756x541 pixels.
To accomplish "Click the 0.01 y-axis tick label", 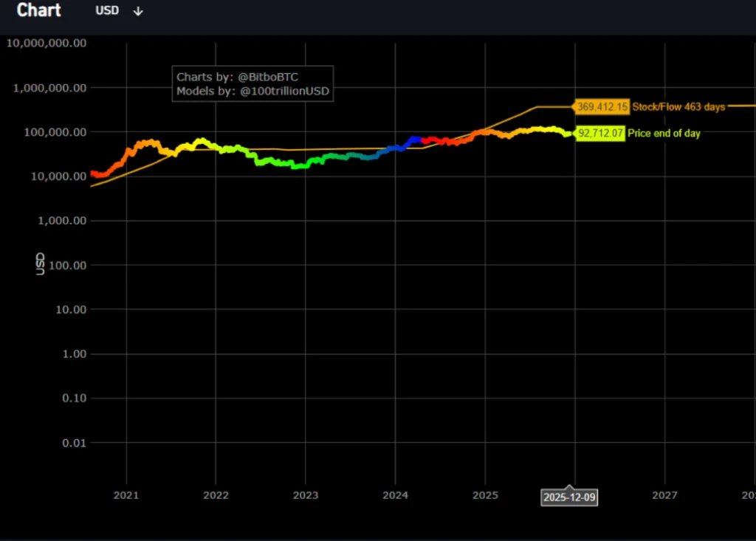I will click(x=71, y=442).
